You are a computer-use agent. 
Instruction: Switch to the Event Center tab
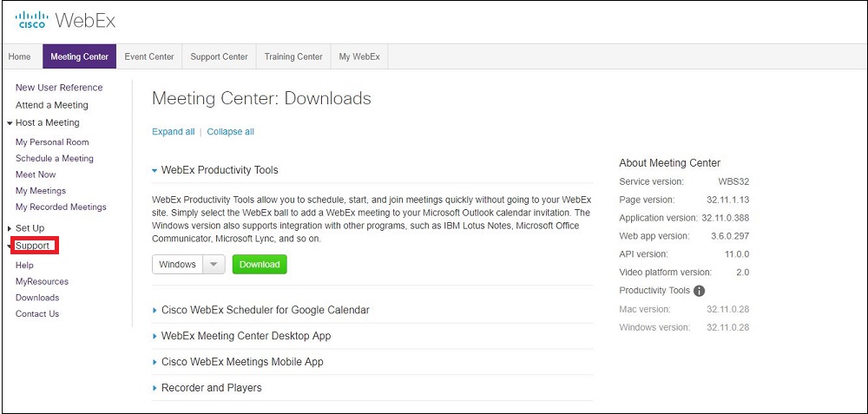149,57
